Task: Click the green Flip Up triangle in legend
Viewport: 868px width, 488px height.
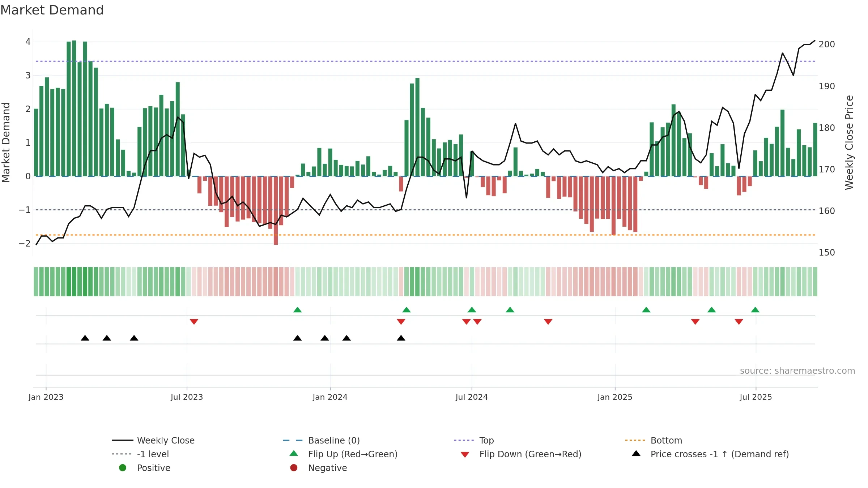Action: click(x=294, y=453)
